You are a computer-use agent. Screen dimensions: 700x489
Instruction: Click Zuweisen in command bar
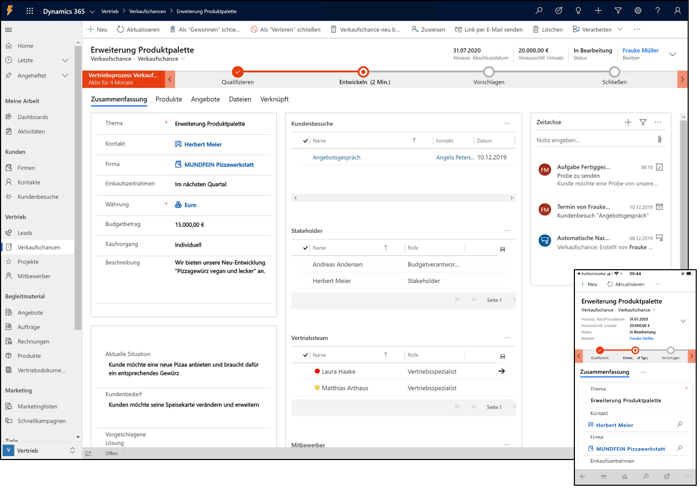[x=428, y=29]
